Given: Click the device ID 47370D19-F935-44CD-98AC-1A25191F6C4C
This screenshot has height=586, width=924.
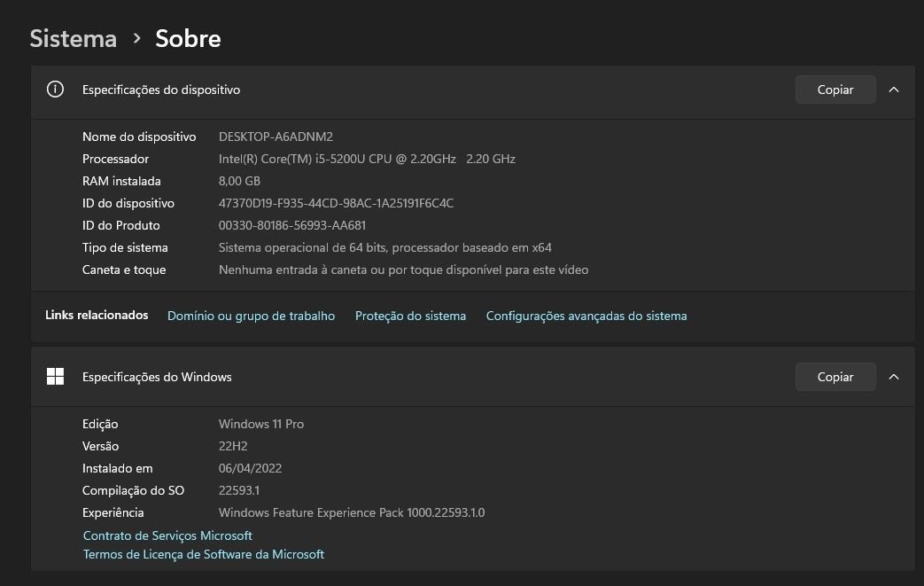Looking at the screenshot, I should coord(336,203).
